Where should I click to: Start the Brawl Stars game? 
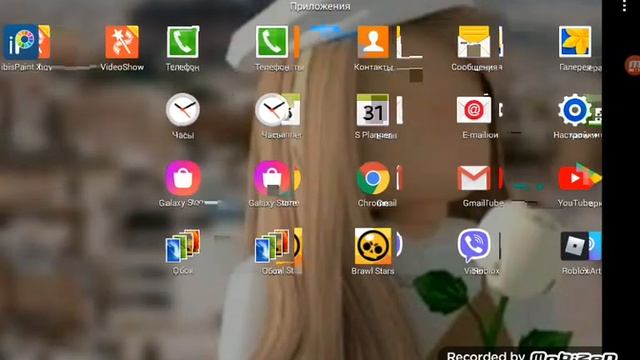[x=373, y=246]
